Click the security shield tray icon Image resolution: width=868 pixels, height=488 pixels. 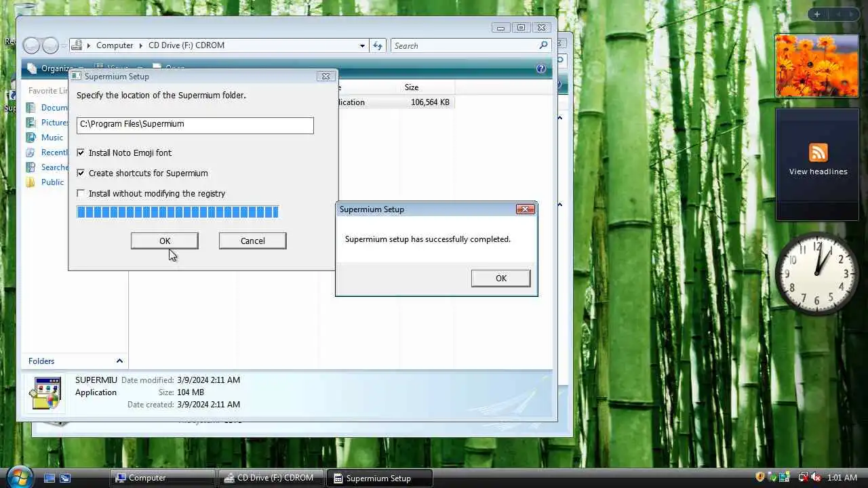760,477
